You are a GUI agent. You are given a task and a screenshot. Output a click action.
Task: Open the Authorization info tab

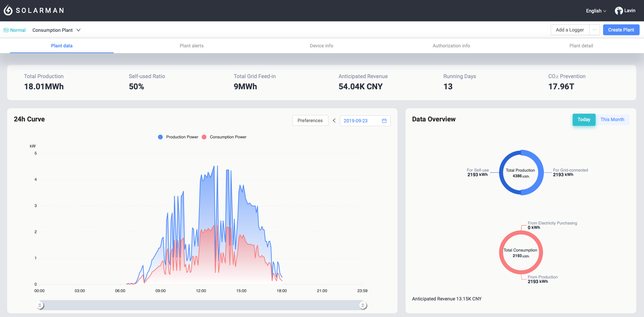point(451,46)
